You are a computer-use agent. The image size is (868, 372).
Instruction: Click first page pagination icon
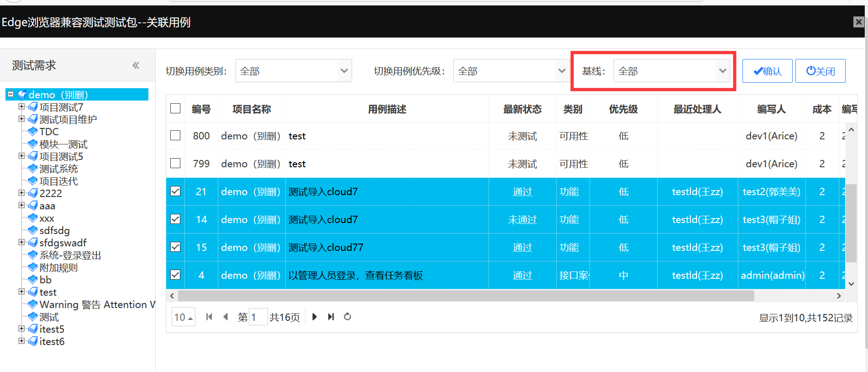point(209,317)
